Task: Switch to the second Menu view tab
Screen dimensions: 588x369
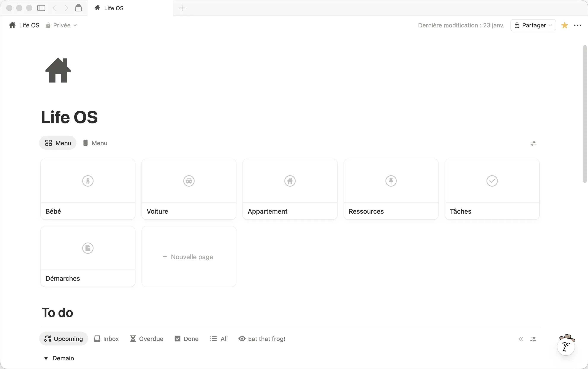Action: [95, 143]
